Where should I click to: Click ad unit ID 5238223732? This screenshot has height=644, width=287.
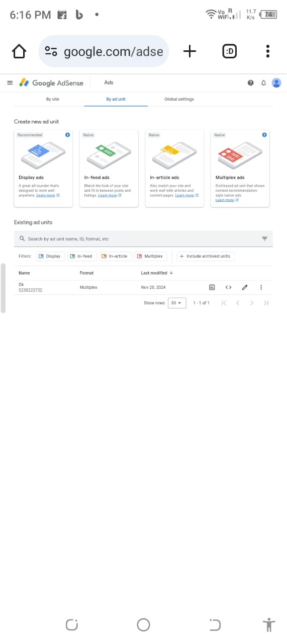coord(30,290)
